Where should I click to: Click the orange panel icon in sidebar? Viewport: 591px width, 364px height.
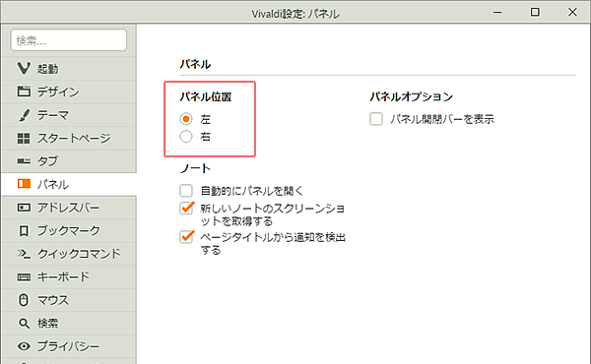point(24,184)
